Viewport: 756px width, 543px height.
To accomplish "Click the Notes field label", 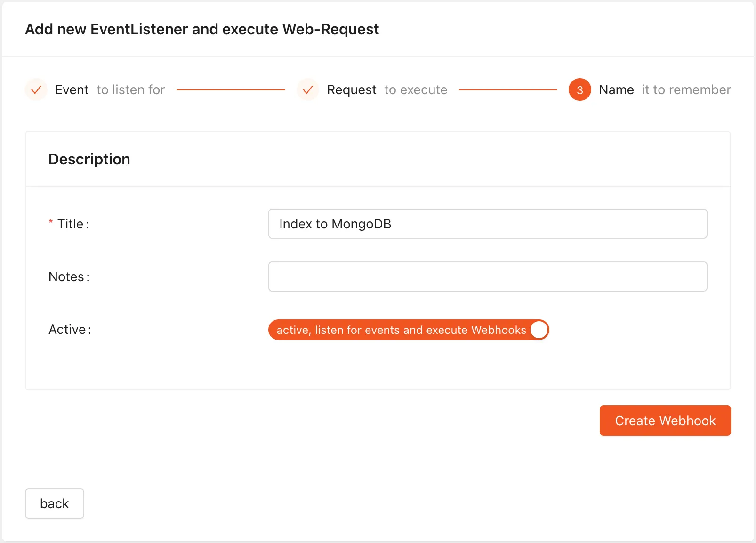I will [x=69, y=276].
